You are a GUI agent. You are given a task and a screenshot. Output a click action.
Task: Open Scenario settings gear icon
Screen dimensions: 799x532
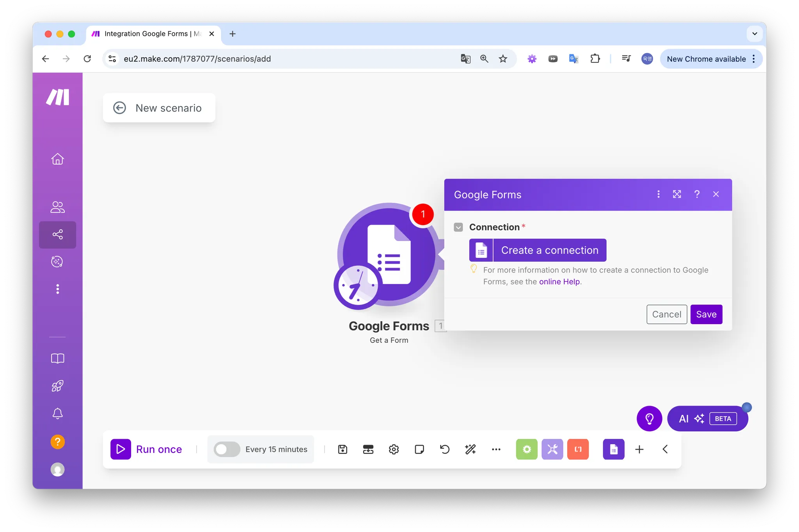394,449
